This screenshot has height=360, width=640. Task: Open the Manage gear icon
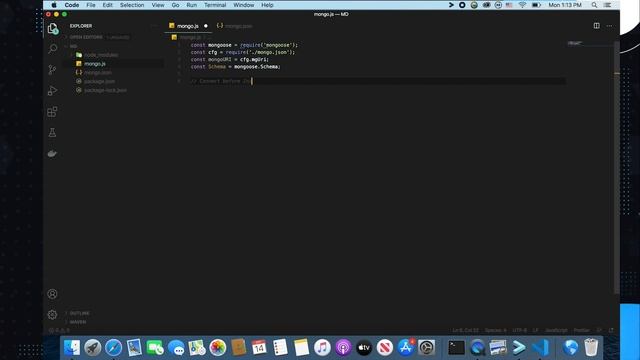(52, 315)
